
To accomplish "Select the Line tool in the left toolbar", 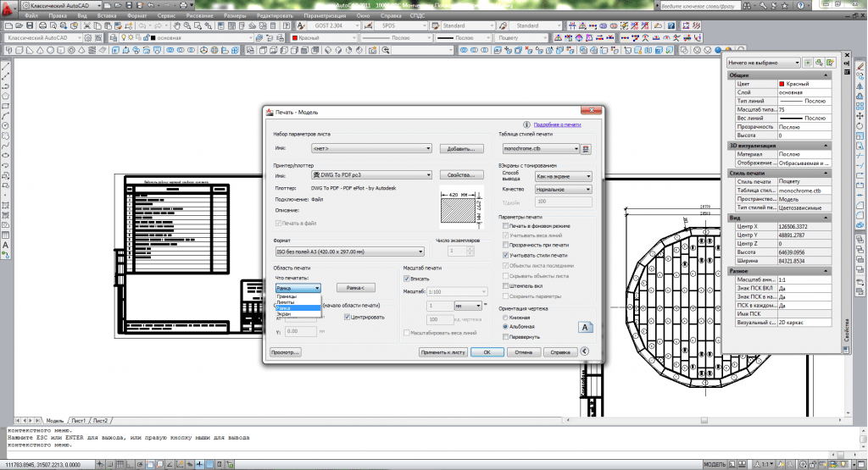I will point(6,67).
